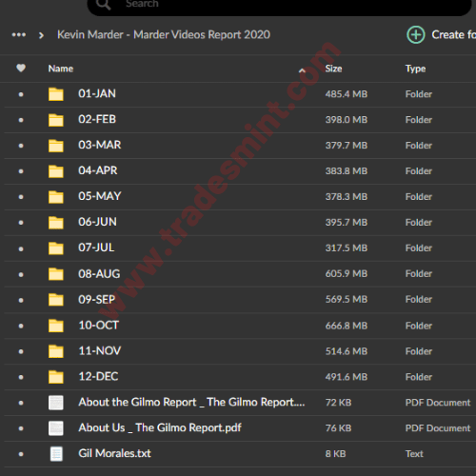Toggle favorite dot for 06-JUN row
This screenshot has height=476, width=476.
21,223
